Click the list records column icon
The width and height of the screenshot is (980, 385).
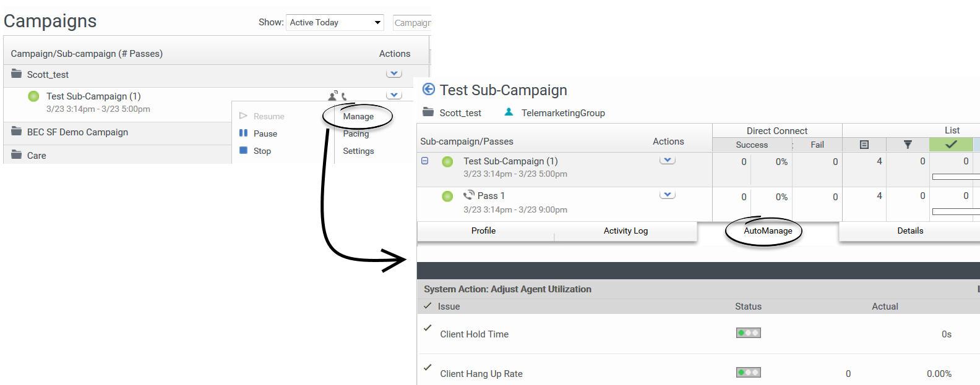[864, 145]
